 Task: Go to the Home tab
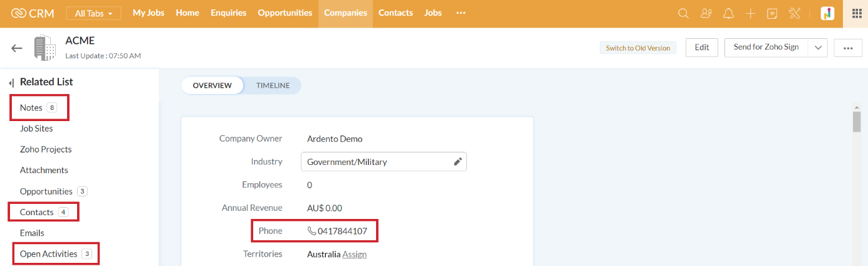pos(187,13)
